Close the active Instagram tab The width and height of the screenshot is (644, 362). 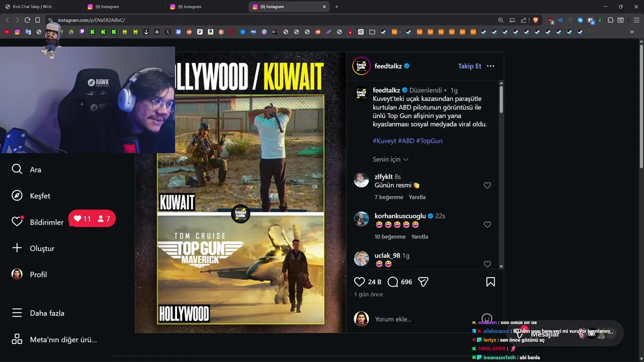(324, 7)
